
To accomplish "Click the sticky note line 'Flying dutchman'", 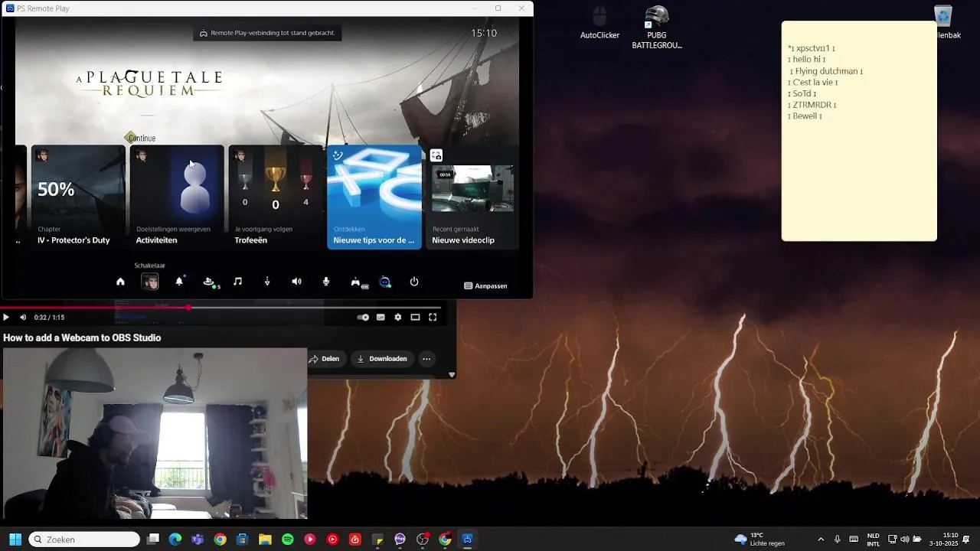I will tap(826, 71).
